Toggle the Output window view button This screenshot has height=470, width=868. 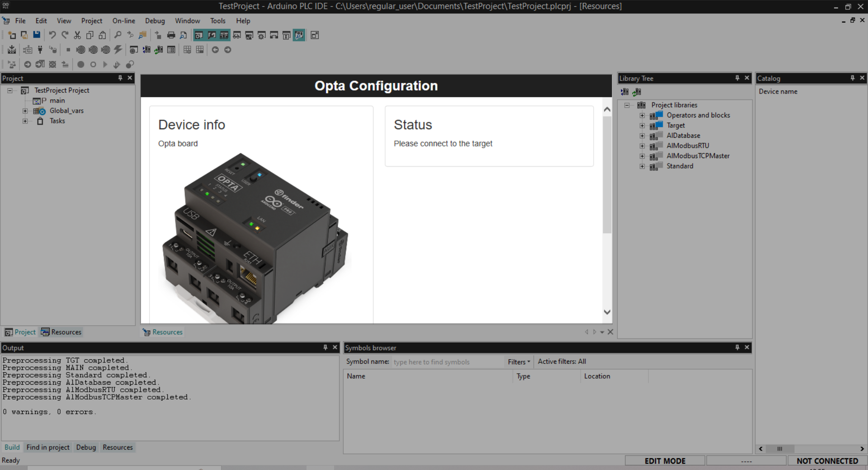[x=212, y=35]
